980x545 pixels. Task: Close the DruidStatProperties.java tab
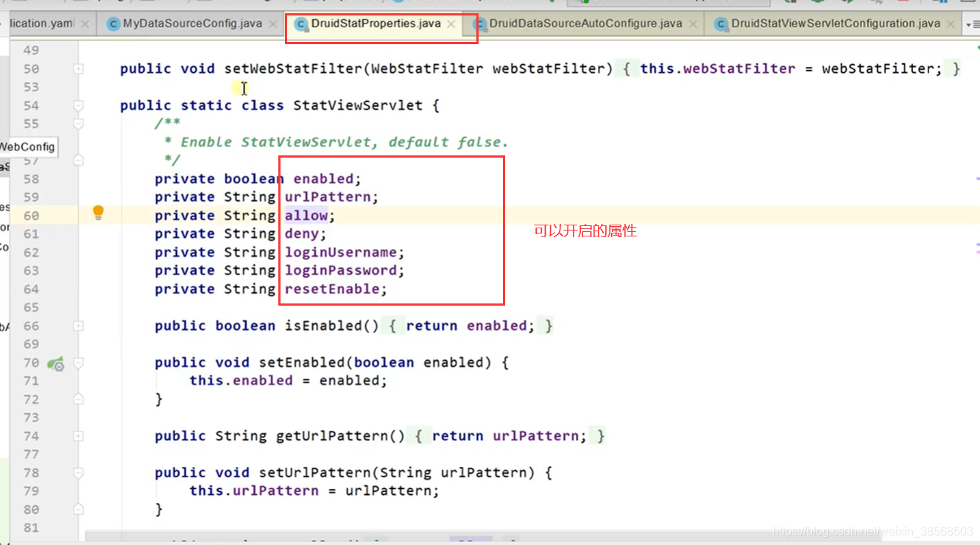point(451,24)
